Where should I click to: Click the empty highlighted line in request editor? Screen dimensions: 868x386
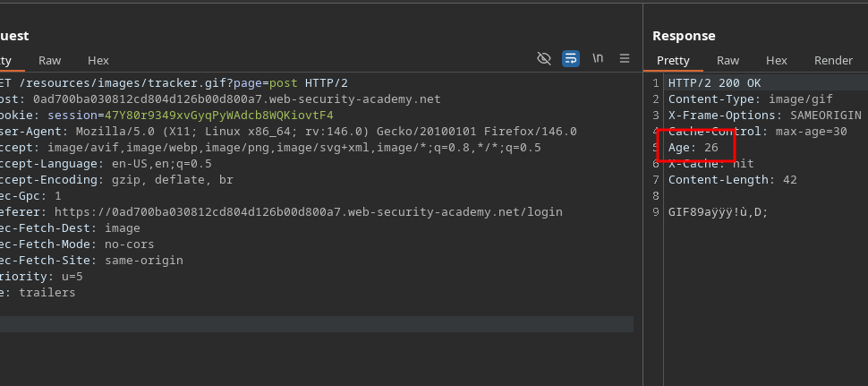pyautogui.click(x=313, y=323)
